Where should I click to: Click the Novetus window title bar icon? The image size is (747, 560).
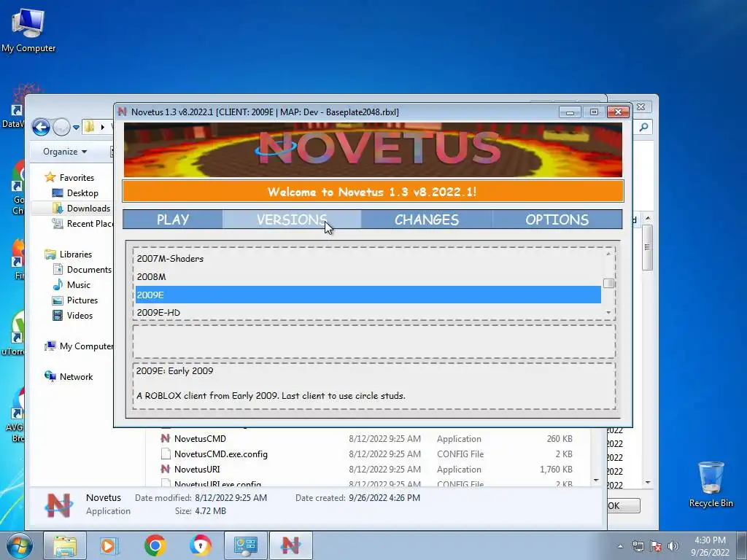point(123,112)
